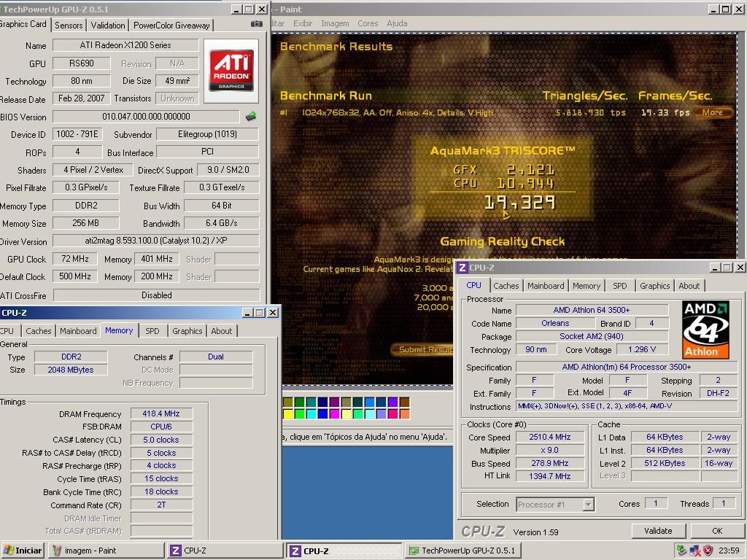Pick the dark purple color in Paint palette
Screen dimensions: 747x560
[334, 402]
